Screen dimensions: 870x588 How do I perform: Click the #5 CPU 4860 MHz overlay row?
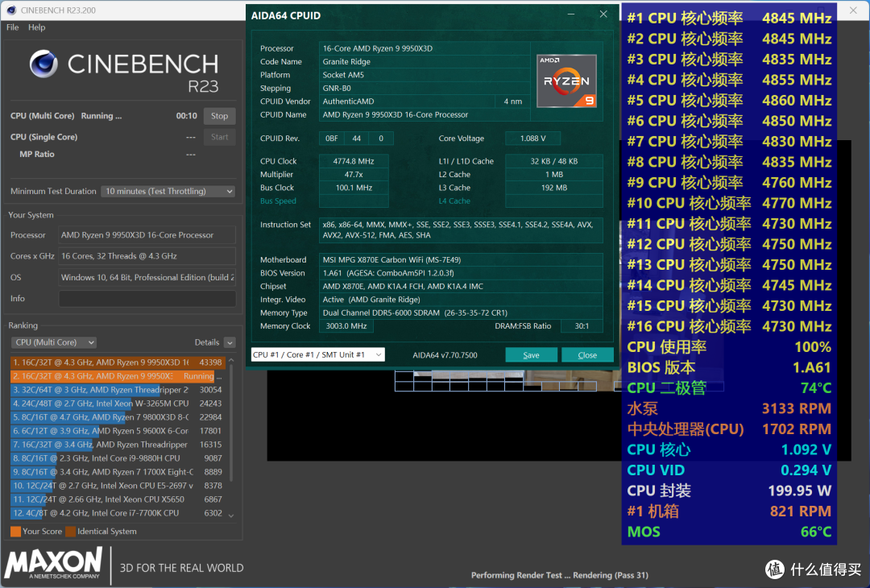coord(729,101)
